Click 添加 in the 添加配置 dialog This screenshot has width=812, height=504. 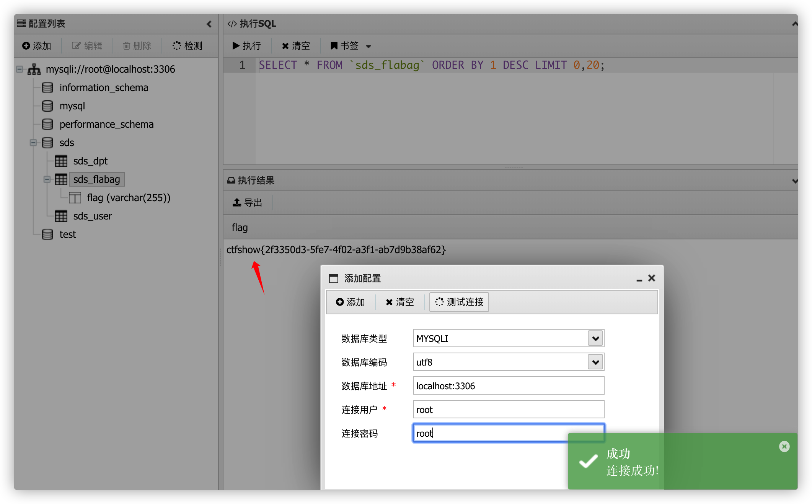(350, 302)
